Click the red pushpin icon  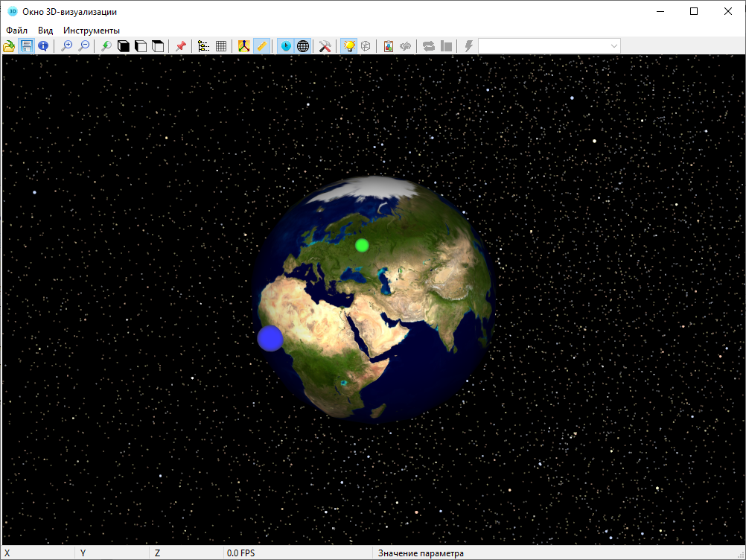coord(180,46)
